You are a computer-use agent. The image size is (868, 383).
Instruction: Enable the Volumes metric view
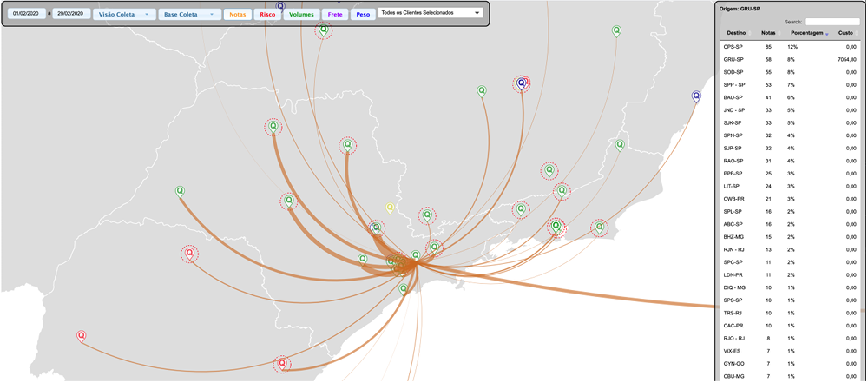click(x=300, y=14)
